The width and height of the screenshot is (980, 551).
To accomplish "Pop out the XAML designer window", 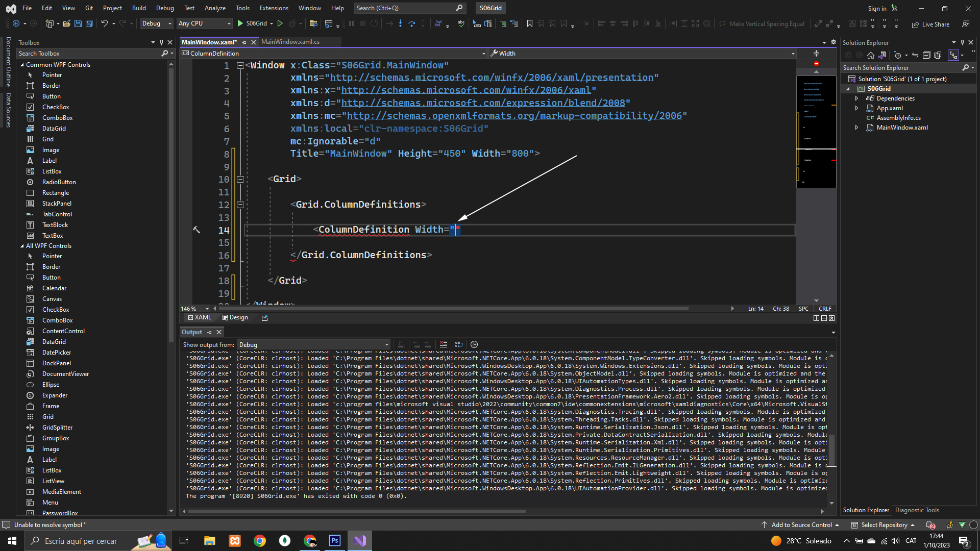I will click(x=264, y=318).
